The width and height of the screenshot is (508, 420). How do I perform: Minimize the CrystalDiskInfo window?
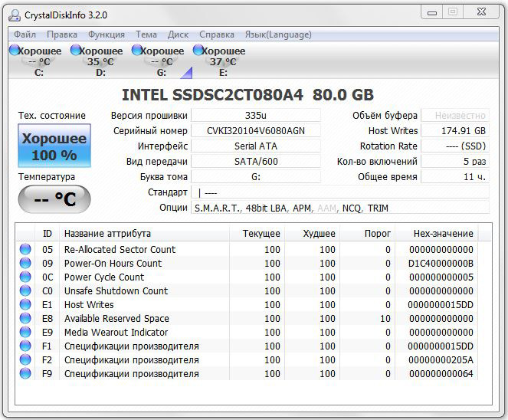pos(432,12)
